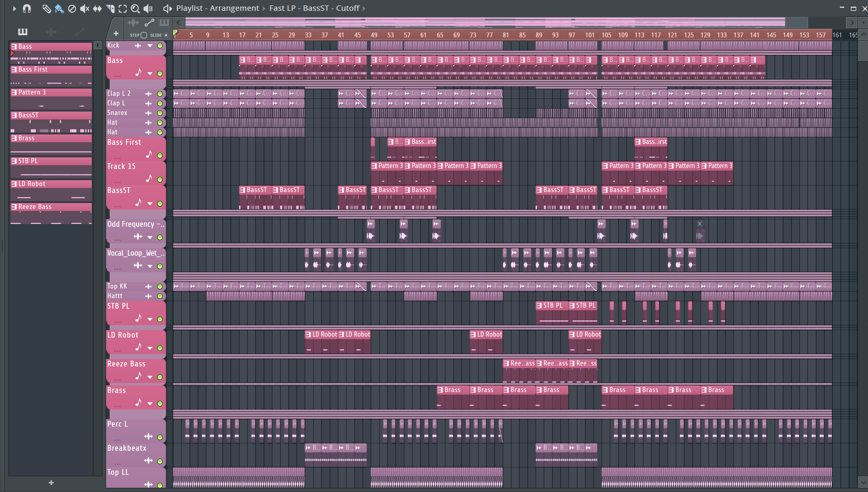868x492 pixels.
Task: Open Fast LP - BassST - Cutoff selector
Action: 314,8
